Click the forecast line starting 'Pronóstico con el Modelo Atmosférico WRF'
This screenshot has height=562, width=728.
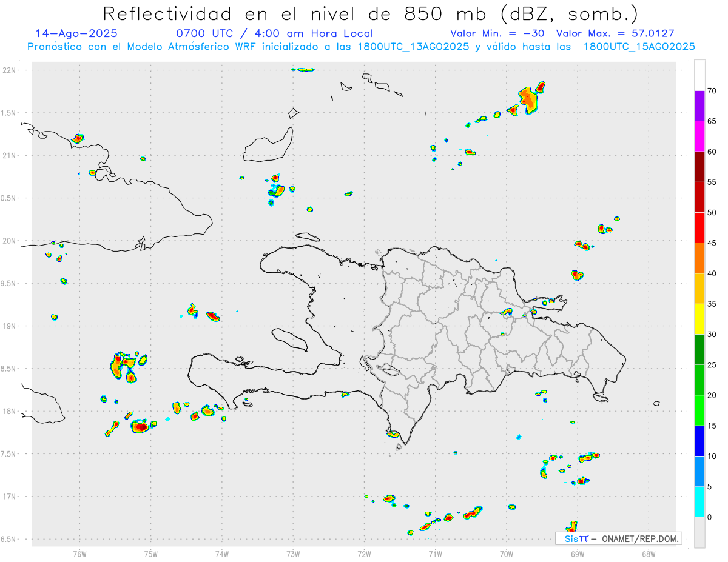click(360, 47)
